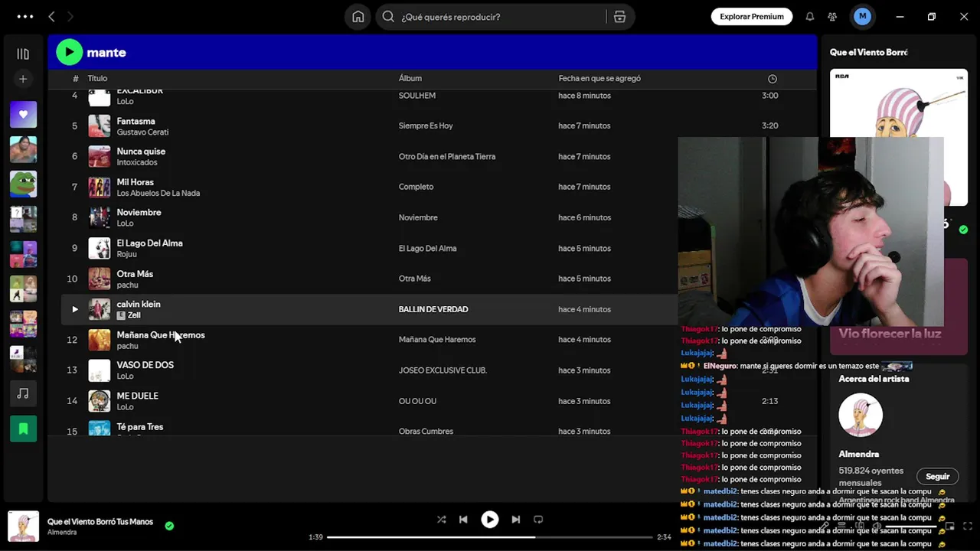The height and width of the screenshot is (551, 980).
Task: Play the 'calvin klein' track row icon
Action: pyautogui.click(x=74, y=309)
